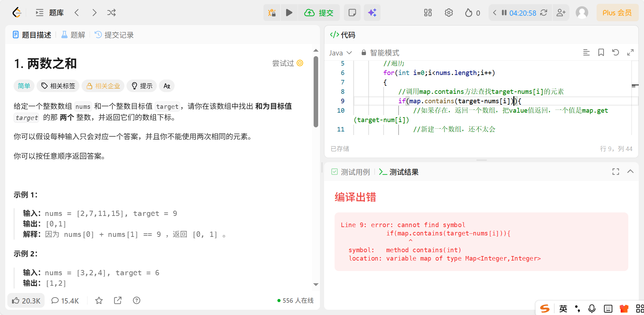Open the help question mark icon
Screen dimensions: 644x315
[137, 300]
